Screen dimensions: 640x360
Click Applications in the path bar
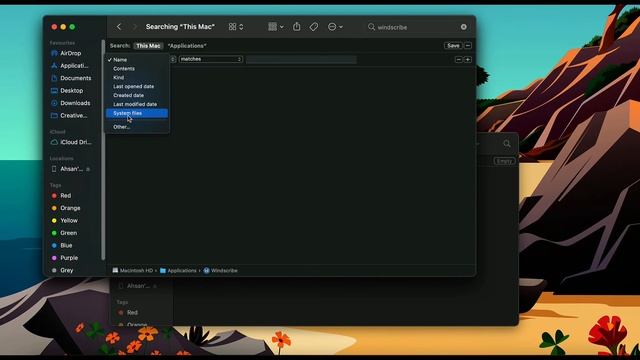pyautogui.click(x=178, y=271)
